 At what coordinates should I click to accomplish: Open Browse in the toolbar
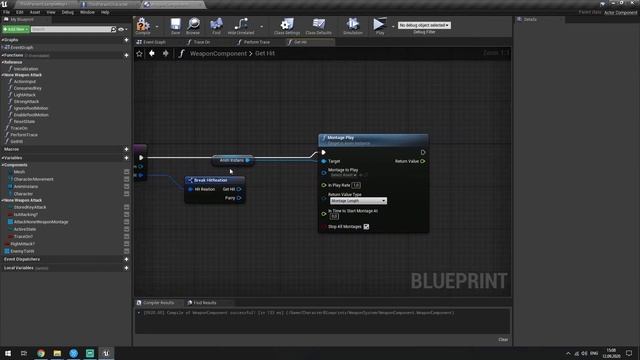pyautogui.click(x=193, y=25)
